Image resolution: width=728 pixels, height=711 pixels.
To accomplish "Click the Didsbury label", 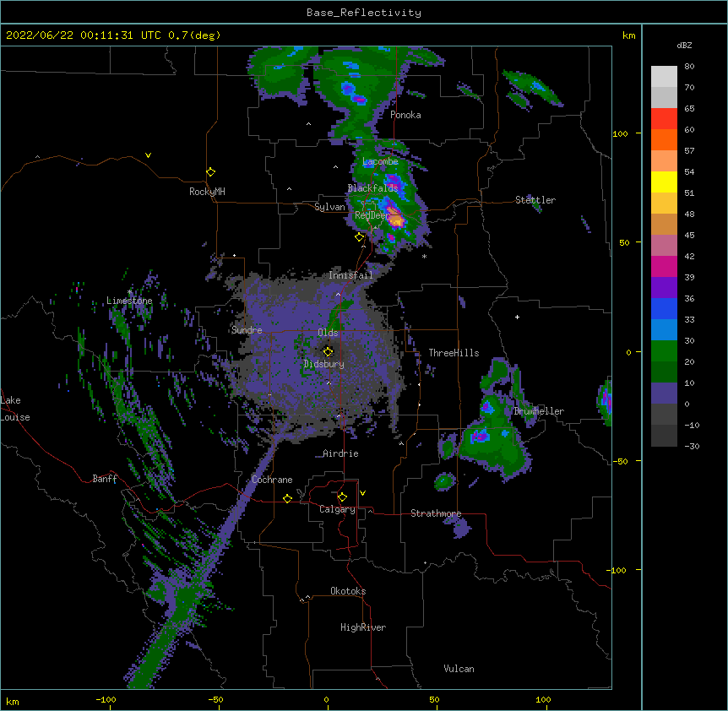I will click(324, 364).
